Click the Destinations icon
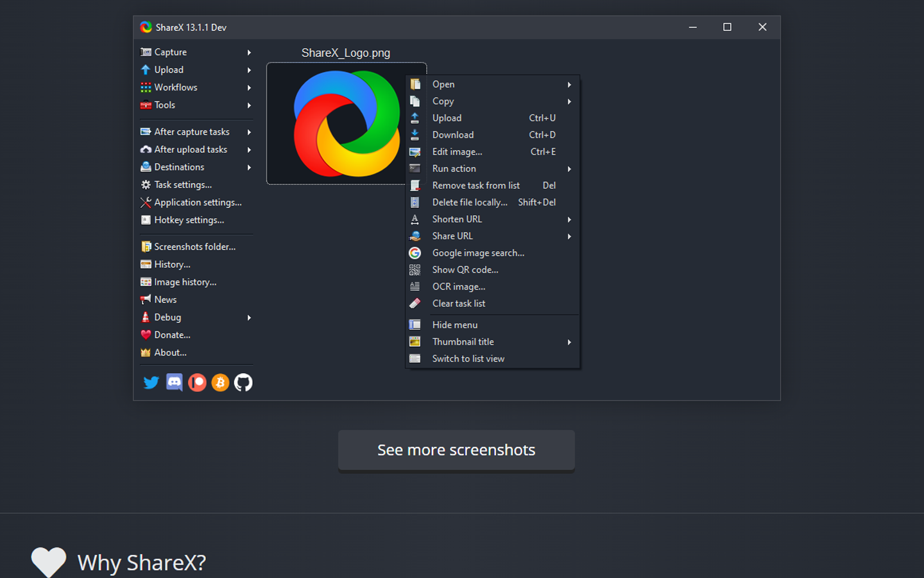The height and width of the screenshot is (578, 924). pyautogui.click(x=146, y=167)
